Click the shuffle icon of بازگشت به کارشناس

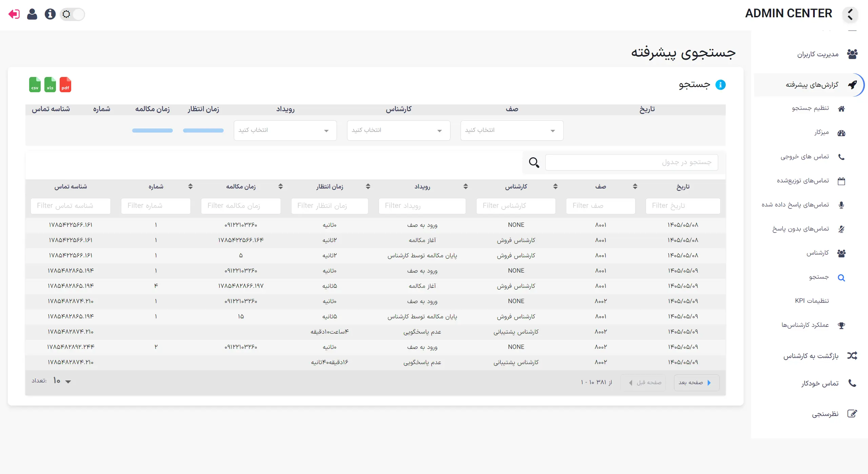pos(852,356)
